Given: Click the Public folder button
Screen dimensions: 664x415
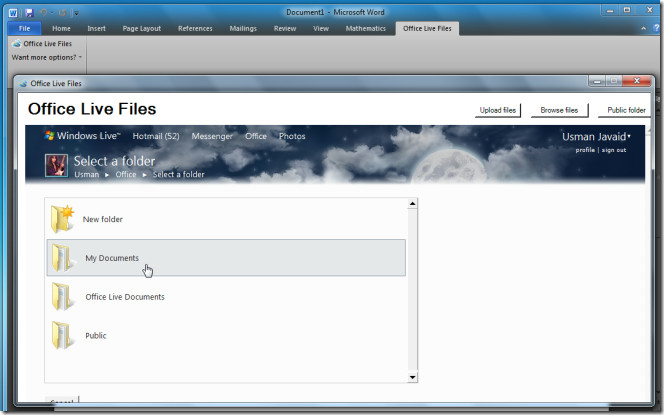Looking at the screenshot, I should [626, 110].
